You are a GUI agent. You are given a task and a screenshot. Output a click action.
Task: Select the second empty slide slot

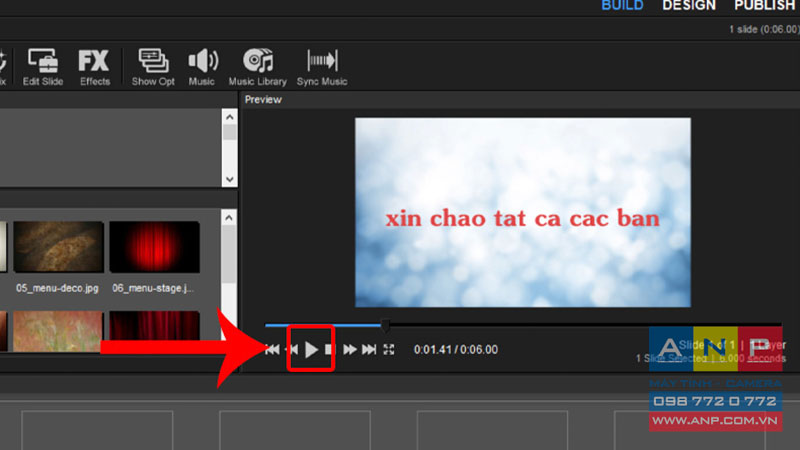[x=295, y=430]
